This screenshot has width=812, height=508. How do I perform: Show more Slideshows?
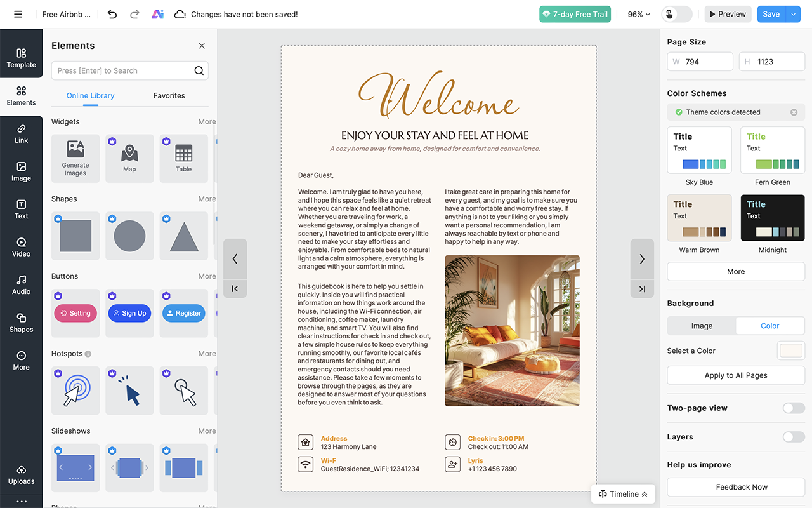tap(207, 431)
